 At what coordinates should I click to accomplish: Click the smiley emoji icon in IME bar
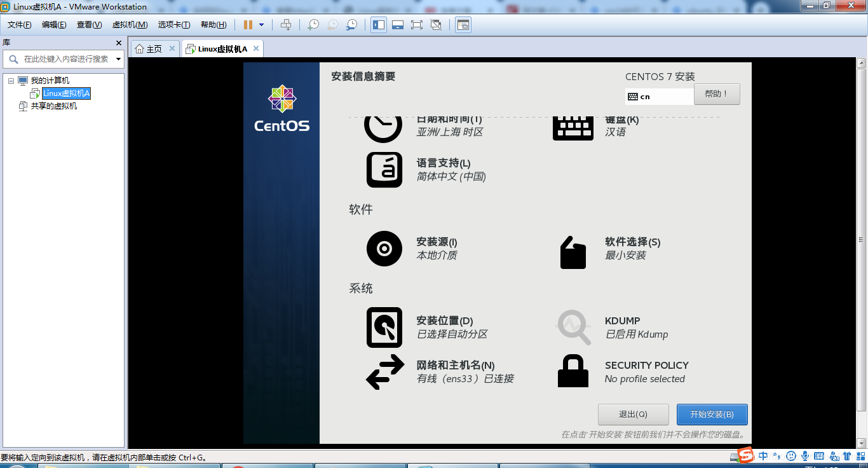tap(791, 456)
